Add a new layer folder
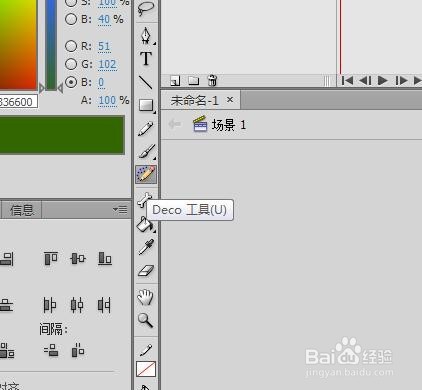This screenshot has height=390, width=422. click(x=193, y=81)
